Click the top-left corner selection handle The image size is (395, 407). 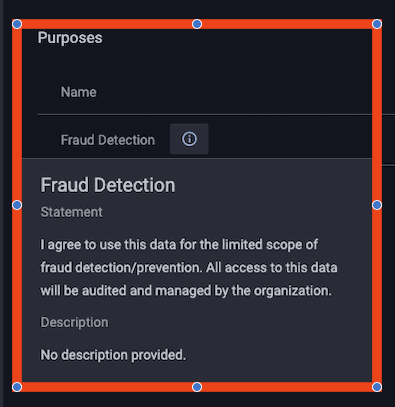click(x=17, y=24)
